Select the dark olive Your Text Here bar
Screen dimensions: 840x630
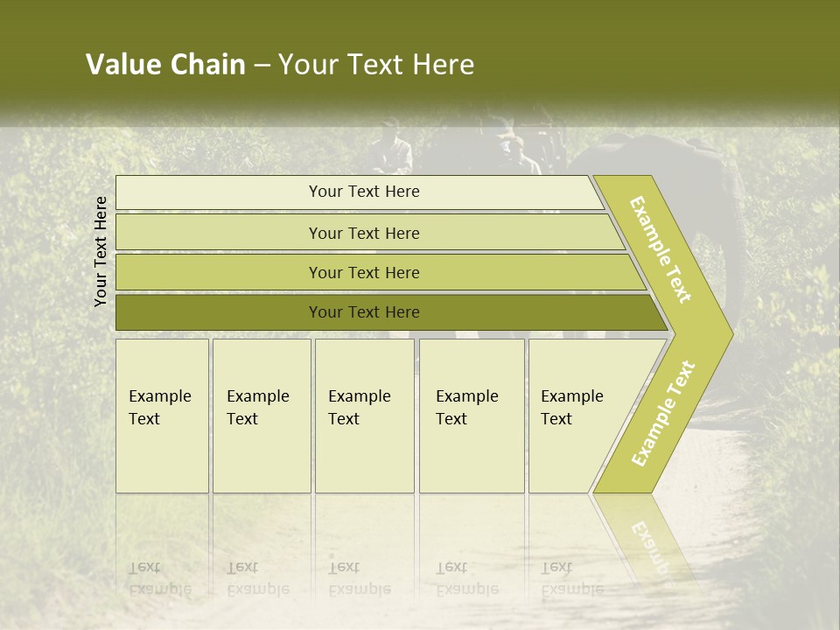(x=363, y=312)
